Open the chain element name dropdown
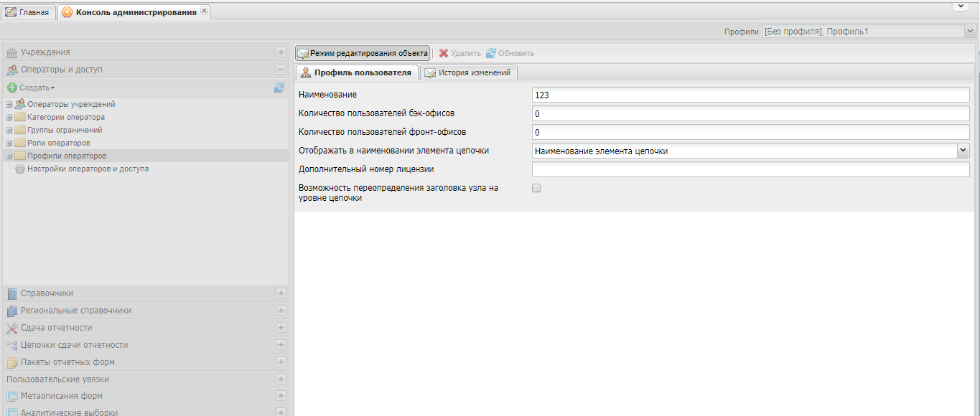The image size is (980, 416). 963,151
